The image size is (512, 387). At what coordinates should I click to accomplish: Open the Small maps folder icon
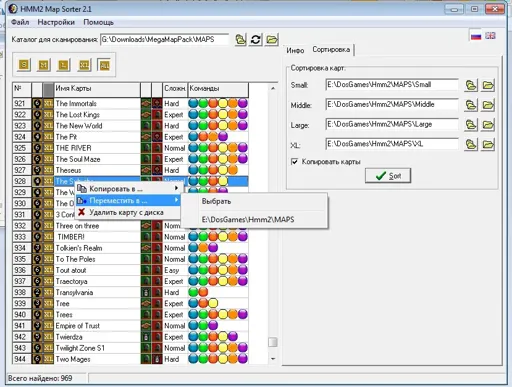click(488, 85)
